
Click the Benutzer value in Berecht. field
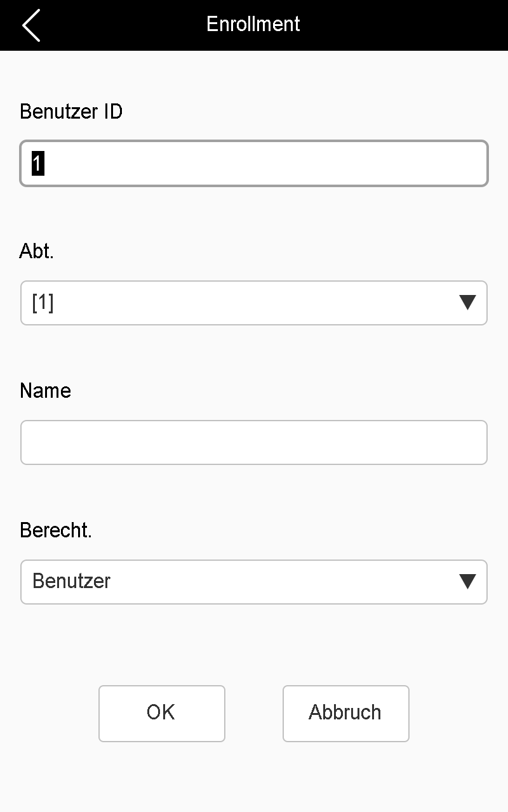(71, 581)
